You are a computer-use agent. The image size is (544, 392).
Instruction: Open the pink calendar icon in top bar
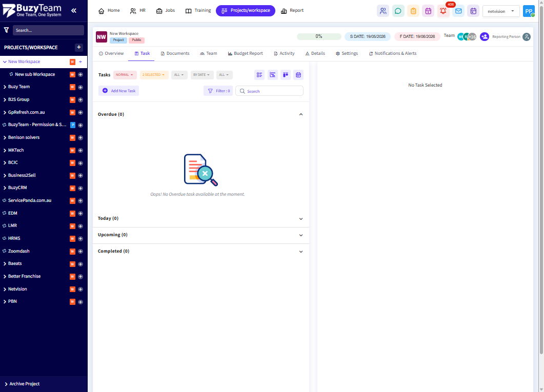point(428,11)
